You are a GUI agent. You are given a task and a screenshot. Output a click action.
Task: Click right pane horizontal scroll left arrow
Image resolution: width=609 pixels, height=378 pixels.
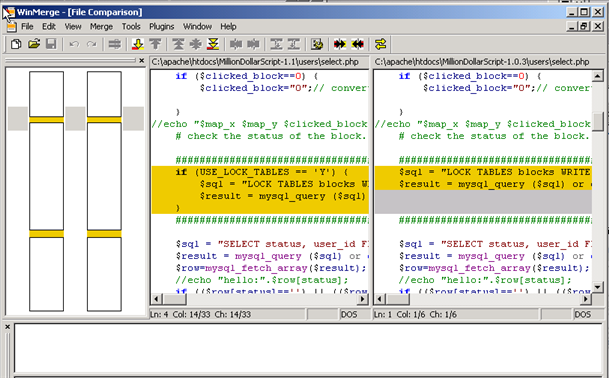click(379, 299)
